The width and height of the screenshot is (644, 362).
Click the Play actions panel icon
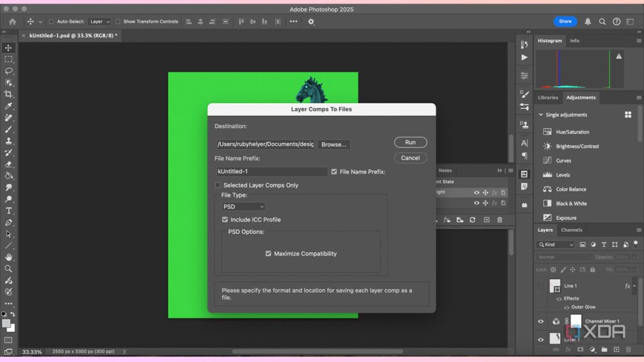(525, 57)
